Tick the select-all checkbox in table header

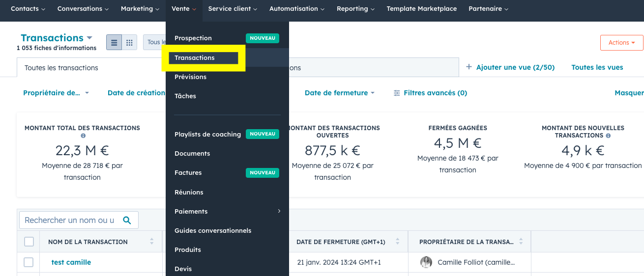[29, 242]
